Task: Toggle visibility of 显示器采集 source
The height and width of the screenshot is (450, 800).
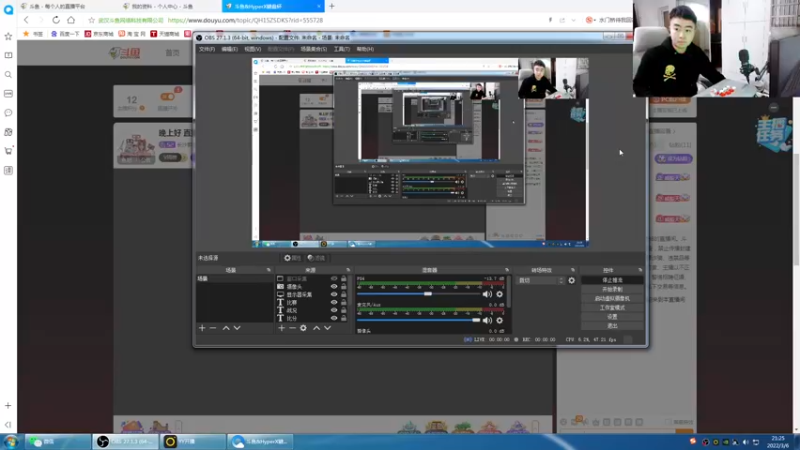Action: (334, 294)
